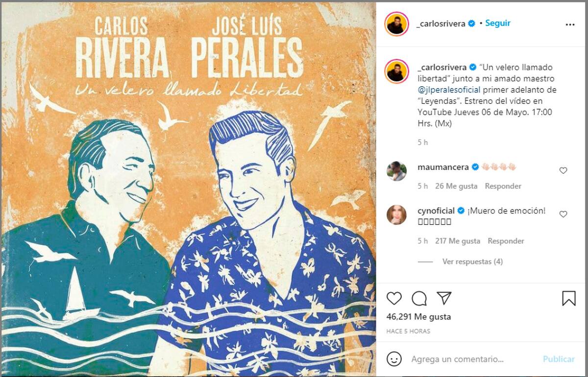
Task: Reply to cynoficial's comment with Responder
Action: pyautogui.click(x=506, y=241)
